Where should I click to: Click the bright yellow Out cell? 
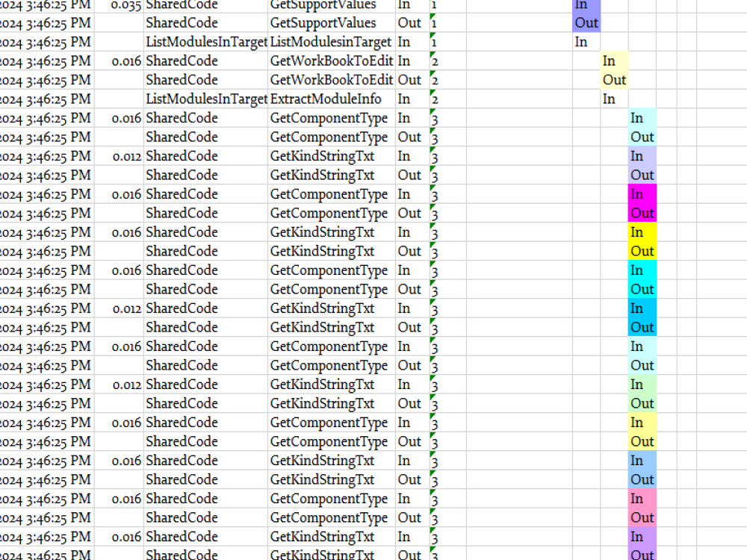[642, 252]
